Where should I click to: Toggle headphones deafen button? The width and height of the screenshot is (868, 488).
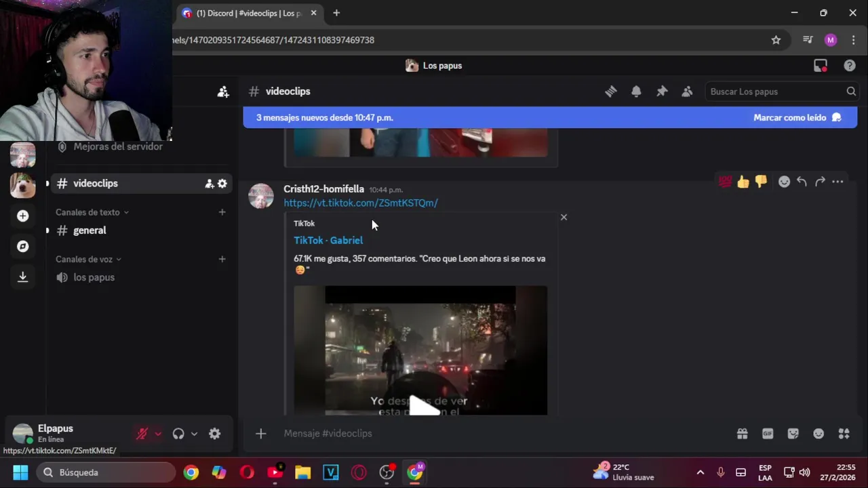pos(178,434)
